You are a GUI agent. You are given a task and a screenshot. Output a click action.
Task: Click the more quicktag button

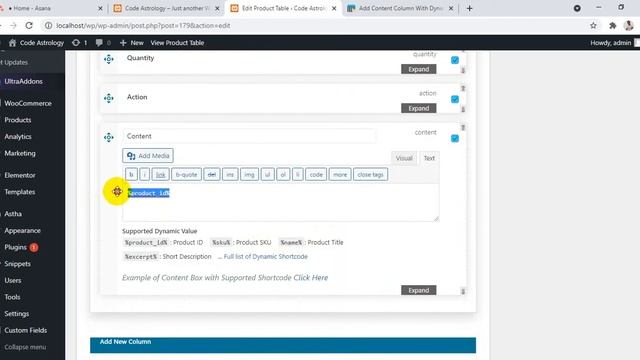click(340, 174)
